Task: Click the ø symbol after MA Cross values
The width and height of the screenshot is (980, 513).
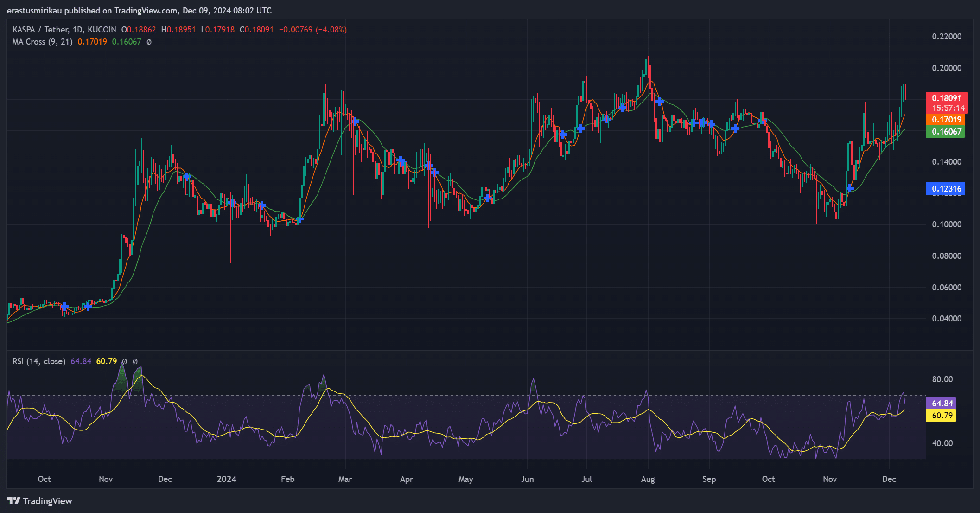Action: pyautogui.click(x=149, y=42)
